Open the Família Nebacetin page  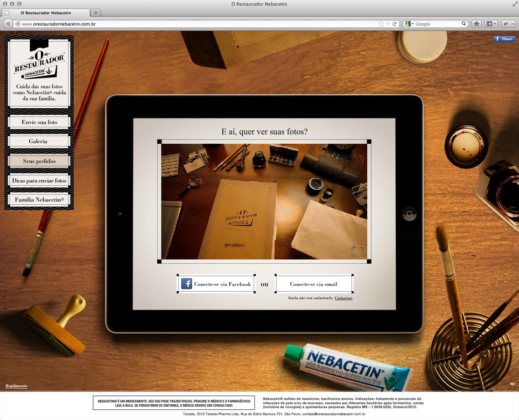(39, 200)
